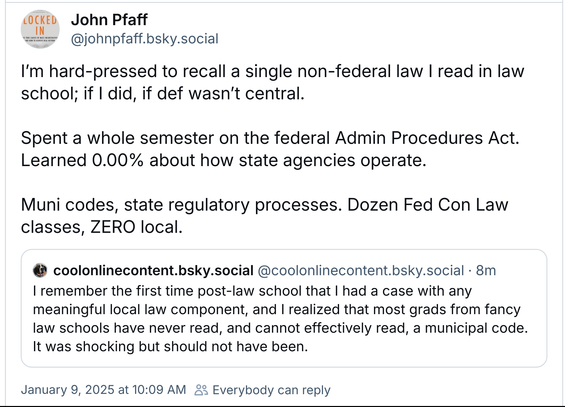Click the people icon beside reply settings

tap(201, 390)
